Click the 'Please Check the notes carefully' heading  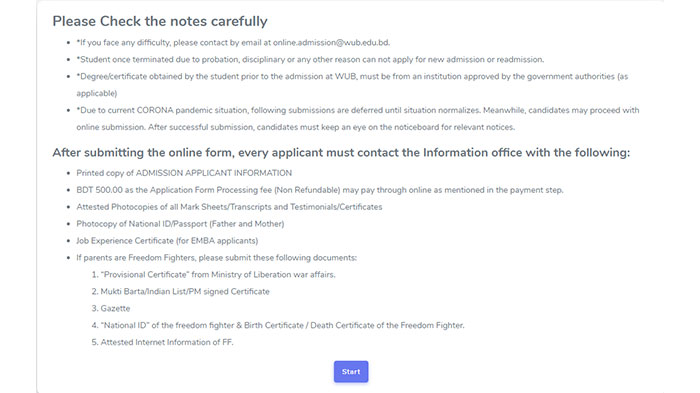(x=160, y=21)
